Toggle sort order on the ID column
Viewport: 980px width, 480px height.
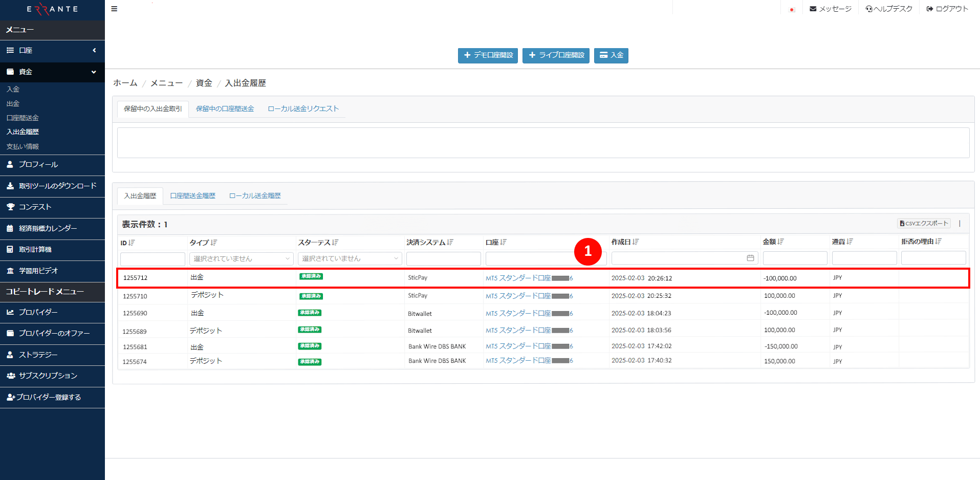[x=132, y=242]
